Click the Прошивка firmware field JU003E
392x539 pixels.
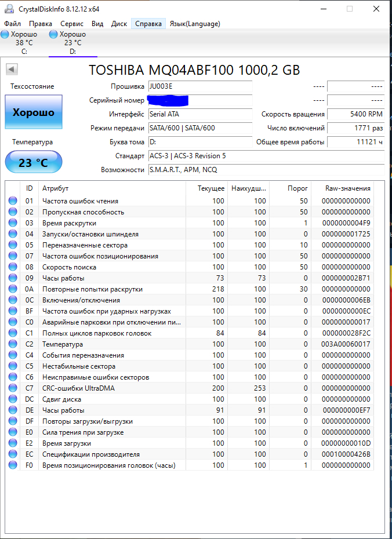click(200, 86)
